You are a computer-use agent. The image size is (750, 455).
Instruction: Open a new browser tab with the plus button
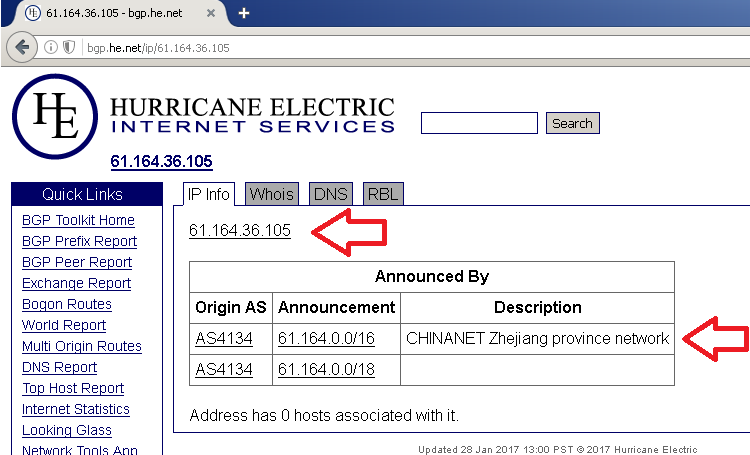[x=244, y=13]
